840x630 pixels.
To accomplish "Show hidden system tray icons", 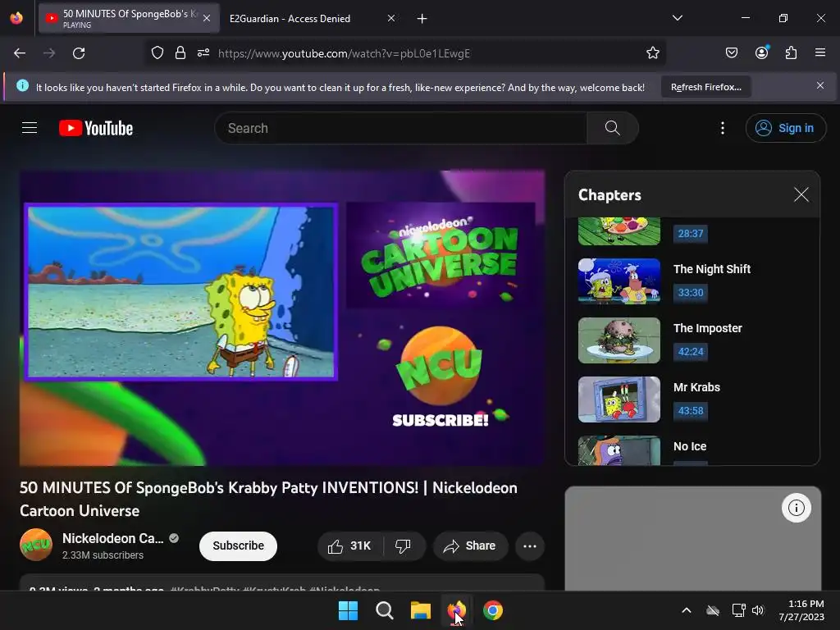I will pos(687,610).
